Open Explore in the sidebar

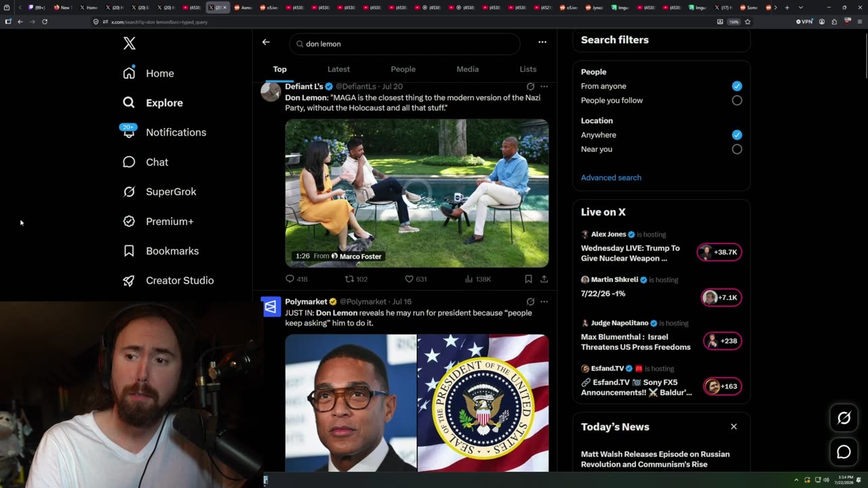pos(153,103)
